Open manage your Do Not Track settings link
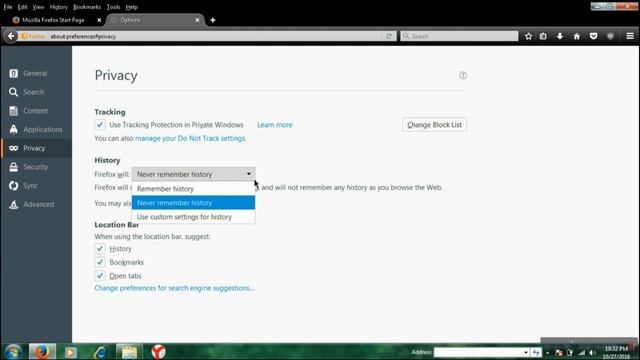The image size is (640, 360). [x=190, y=138]
